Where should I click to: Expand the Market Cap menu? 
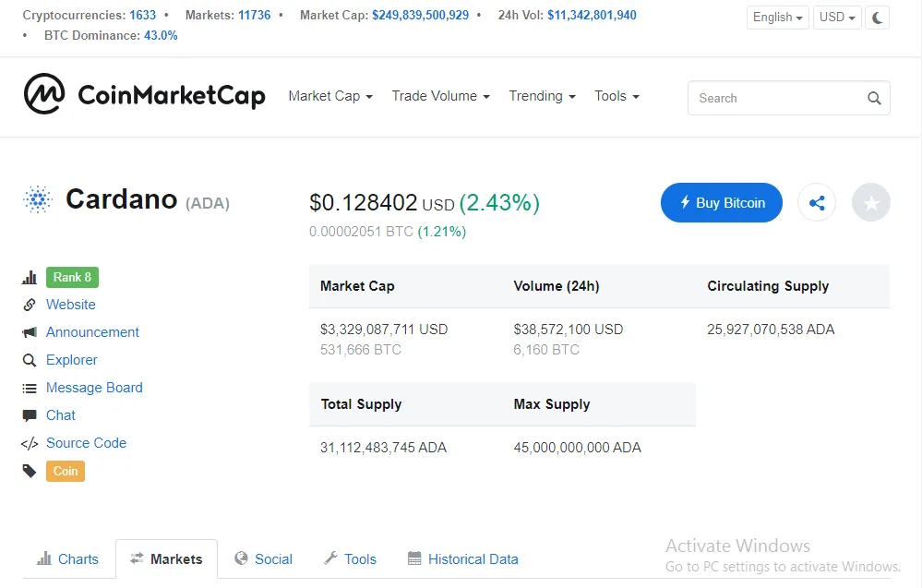(330, 96)
